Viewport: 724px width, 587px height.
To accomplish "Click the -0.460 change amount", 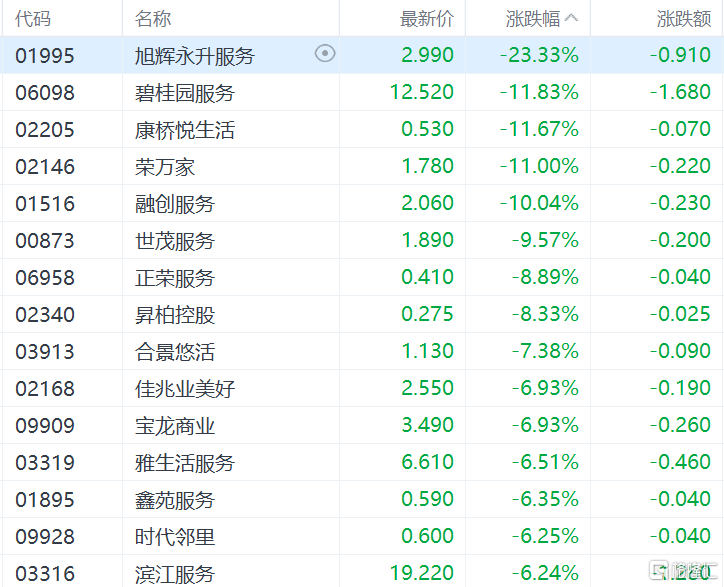I will [x=680, y=461].
